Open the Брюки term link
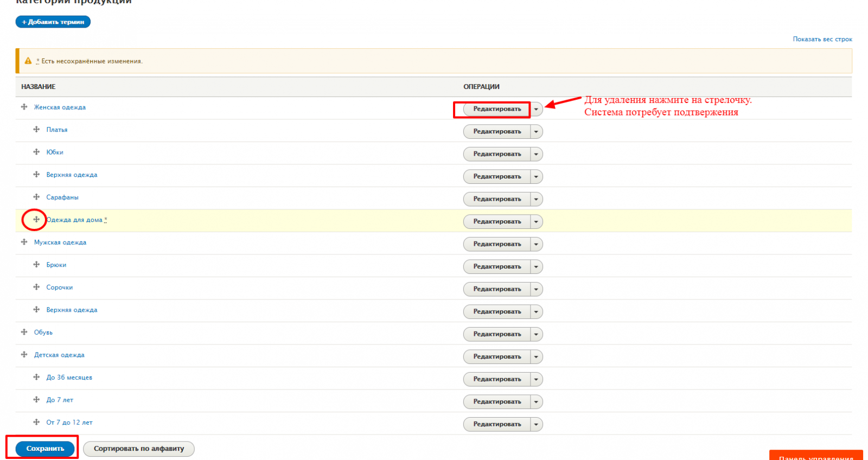 56,265
